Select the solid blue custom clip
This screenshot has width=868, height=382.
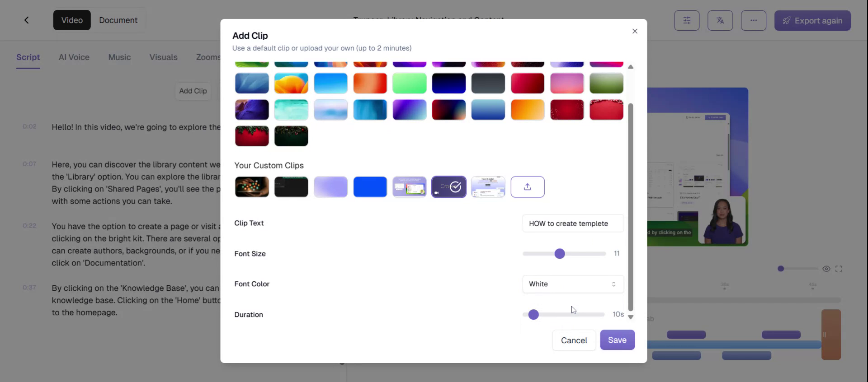(x=370, y=187)
